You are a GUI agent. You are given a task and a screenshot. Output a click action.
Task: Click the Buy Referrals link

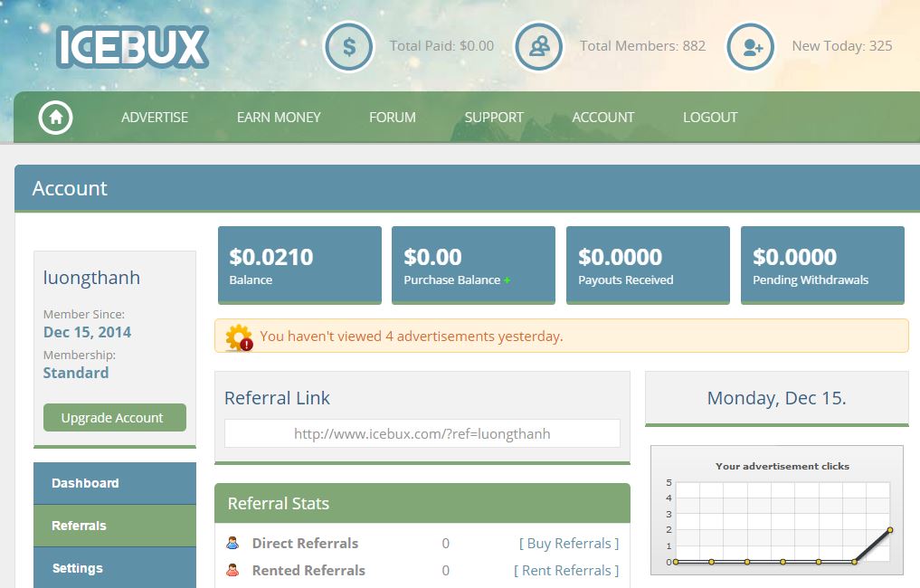coord(568,544)
